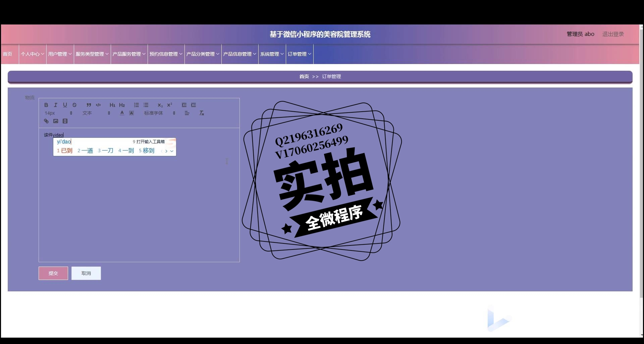Choose IME candidate 1 已到
The height and width of the screenshot is (344, 644).
[65, 151]
